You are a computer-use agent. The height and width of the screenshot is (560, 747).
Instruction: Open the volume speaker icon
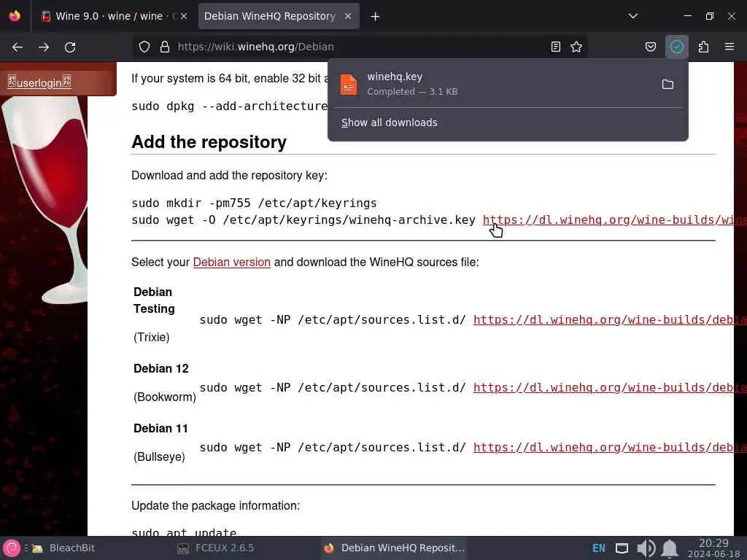pos(646,548)
